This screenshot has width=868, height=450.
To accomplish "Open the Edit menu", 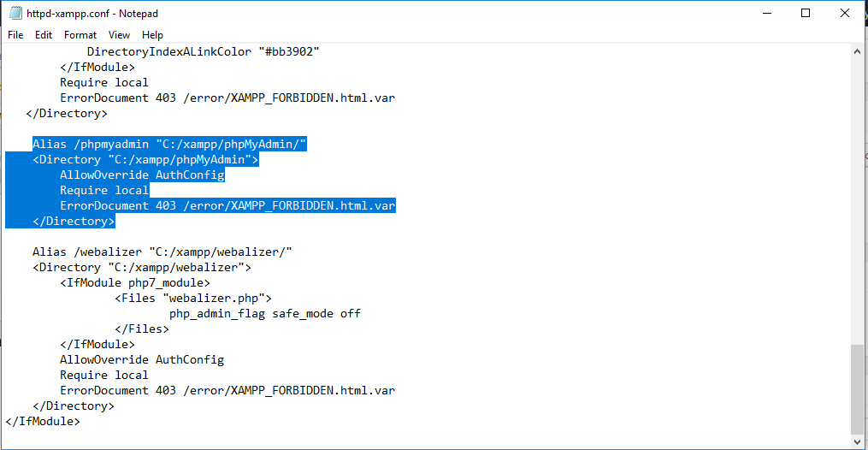I will (44, 35).
